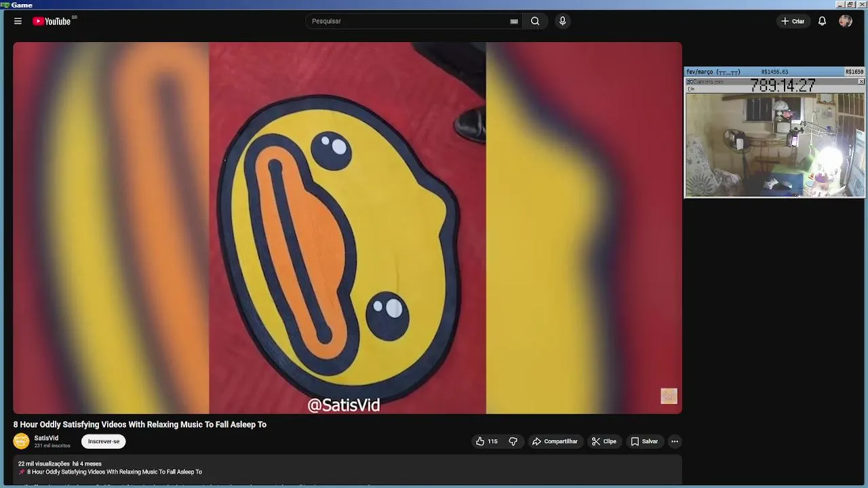868x488 pixels.
Task: Open the File menu in Camera.exe
Action: point(691,89)
